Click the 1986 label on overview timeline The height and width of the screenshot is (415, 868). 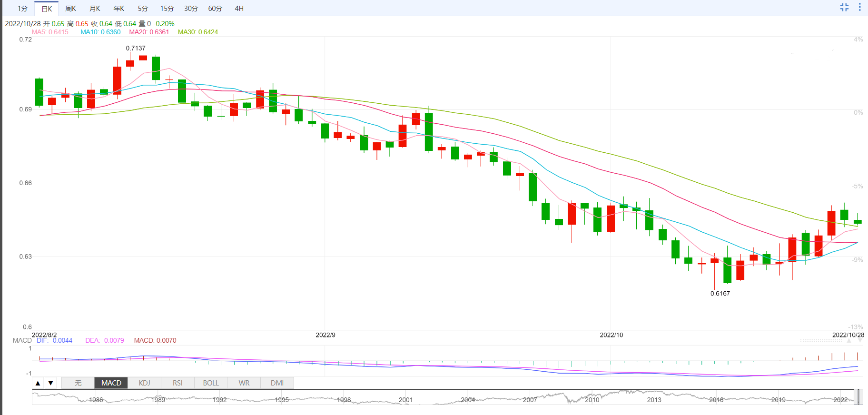tap(96, 400)
